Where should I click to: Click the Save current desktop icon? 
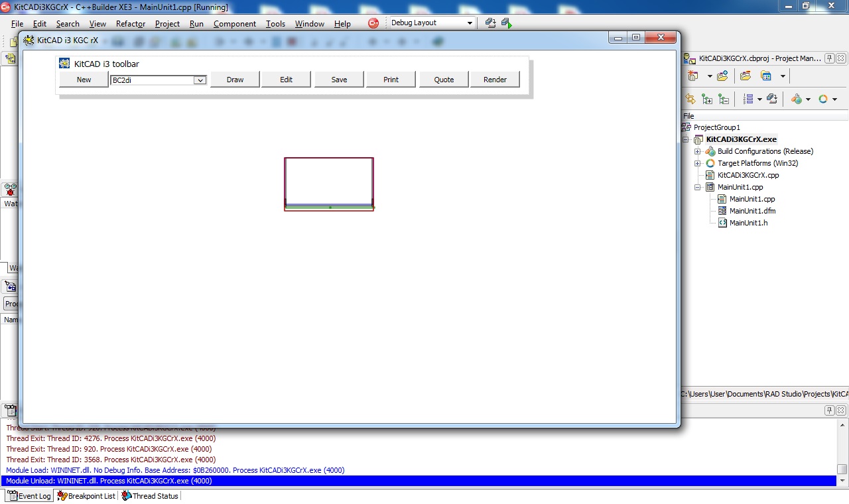(490, 23)
